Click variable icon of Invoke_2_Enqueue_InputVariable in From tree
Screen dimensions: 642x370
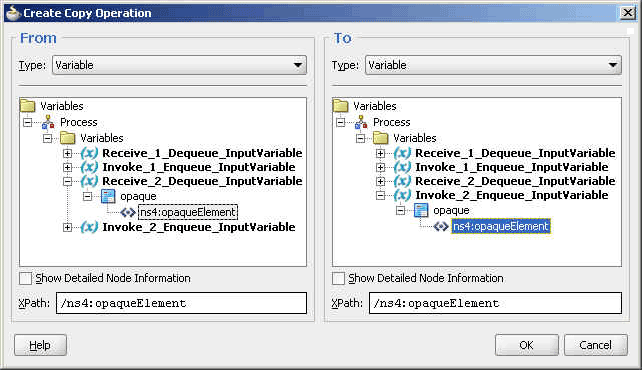tap(89, 227)
